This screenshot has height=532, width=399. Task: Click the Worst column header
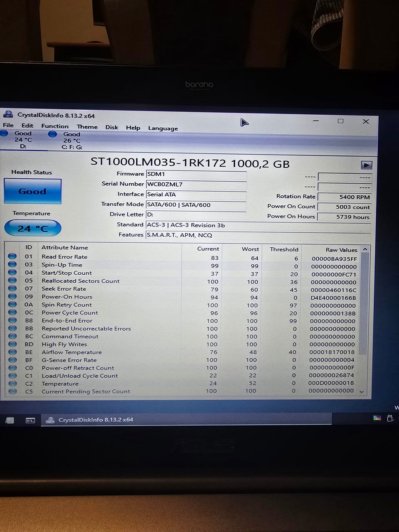(250, 249)
